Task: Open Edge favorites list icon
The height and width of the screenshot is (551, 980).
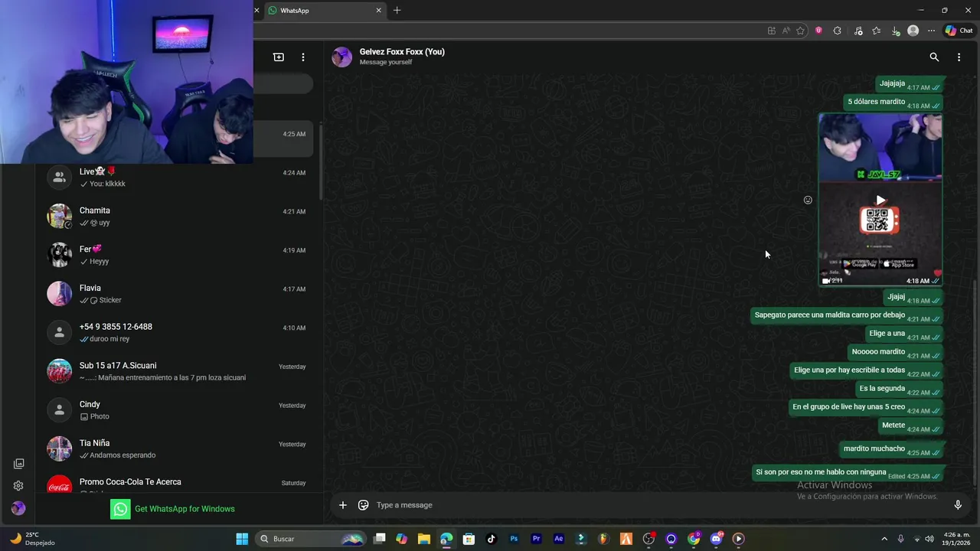Action: [x=876, y=31]
